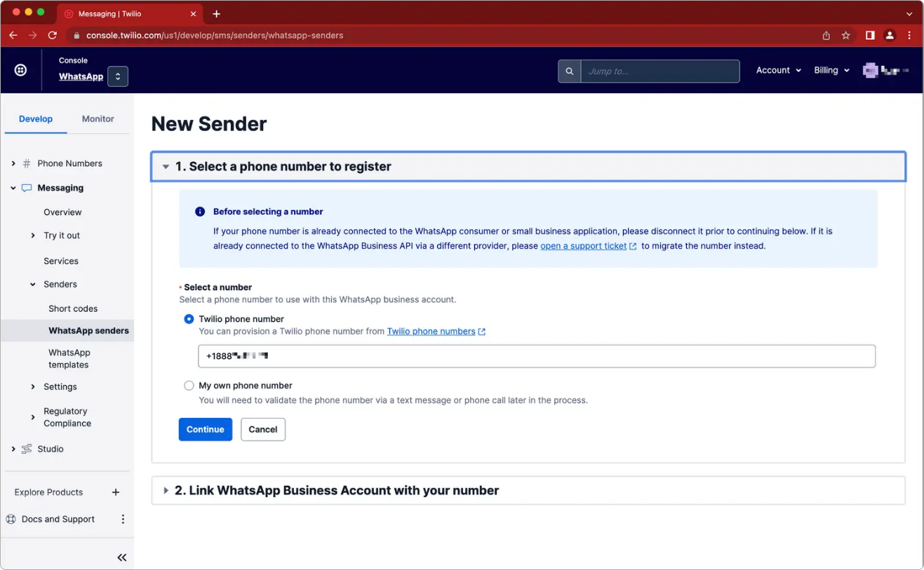Open Short codes in the sidebar
This screenshot has width=924, height=570.
(x=73, y=308)
